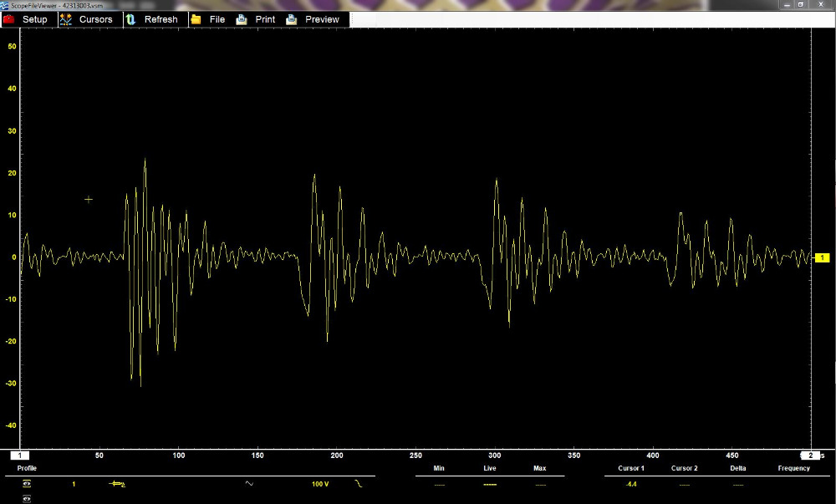Click cursor 2 handle on time axis

tap(810, 456)
